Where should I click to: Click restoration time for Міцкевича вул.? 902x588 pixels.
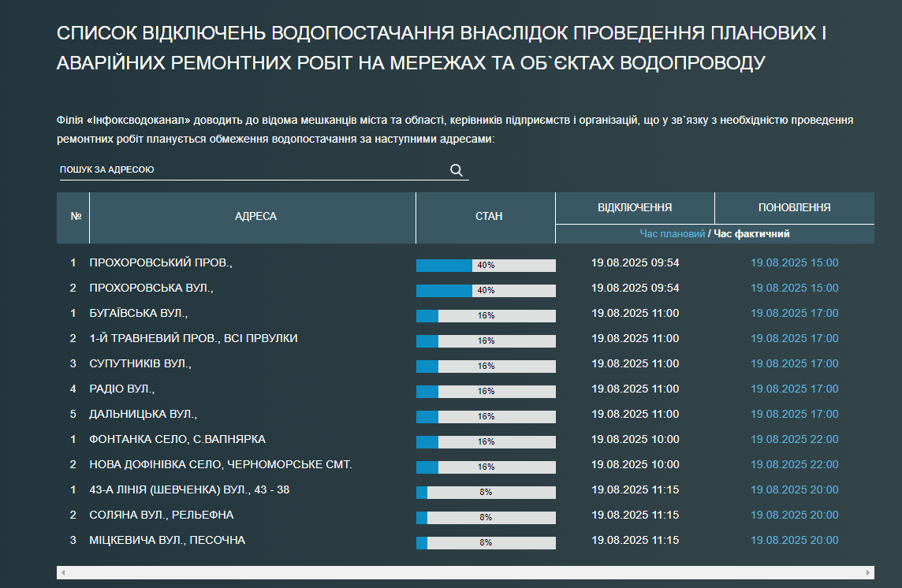pyautogui.click(x=794, y=540)
